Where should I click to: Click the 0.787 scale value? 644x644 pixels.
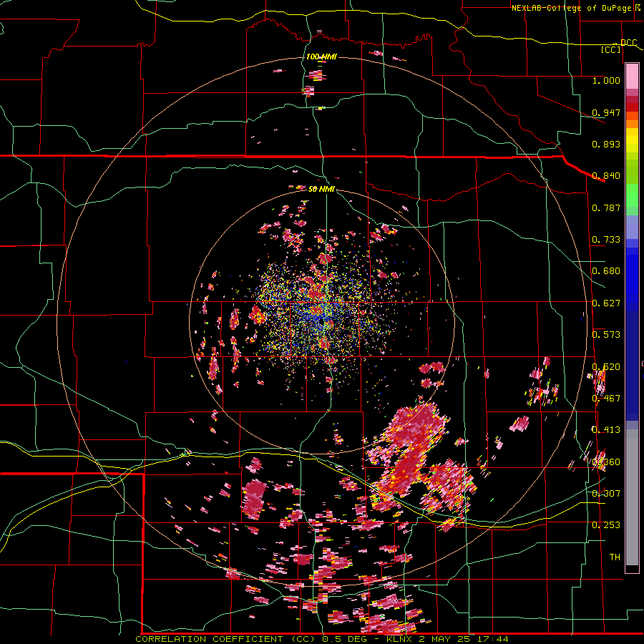click(606, 208)
